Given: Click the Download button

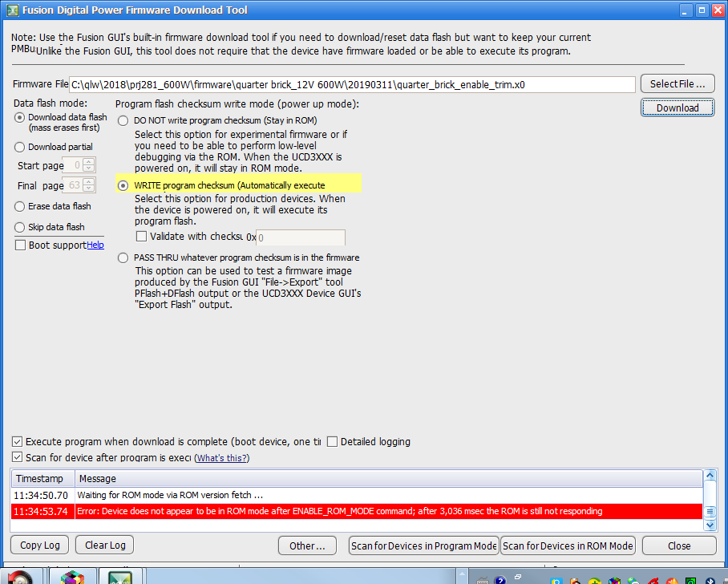Looking at the screenshot, I should click(677, 107).
